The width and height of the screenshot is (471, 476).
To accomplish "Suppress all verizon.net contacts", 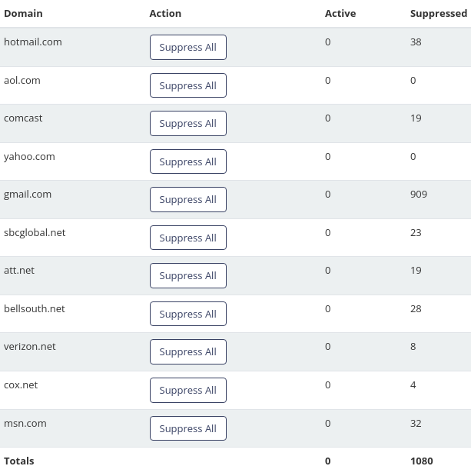I will point(188,351).
